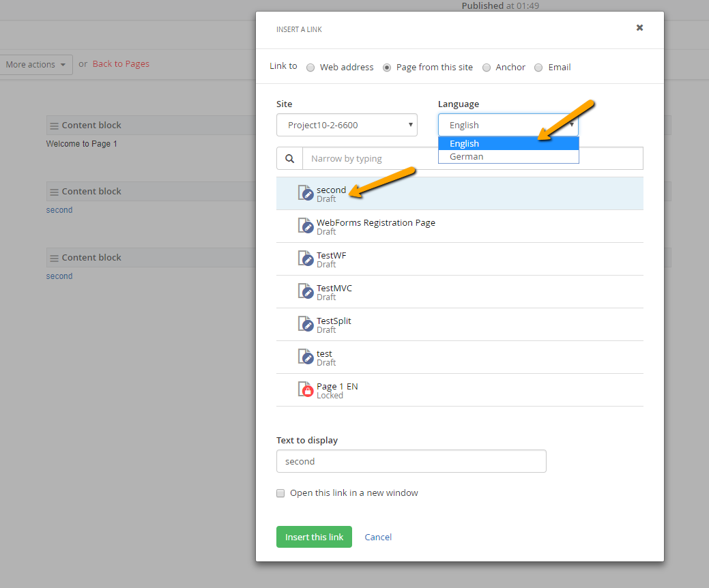Screen dimensions: 709x588
Task: Enable Open this link in new window
Action: tap(280, 493)
